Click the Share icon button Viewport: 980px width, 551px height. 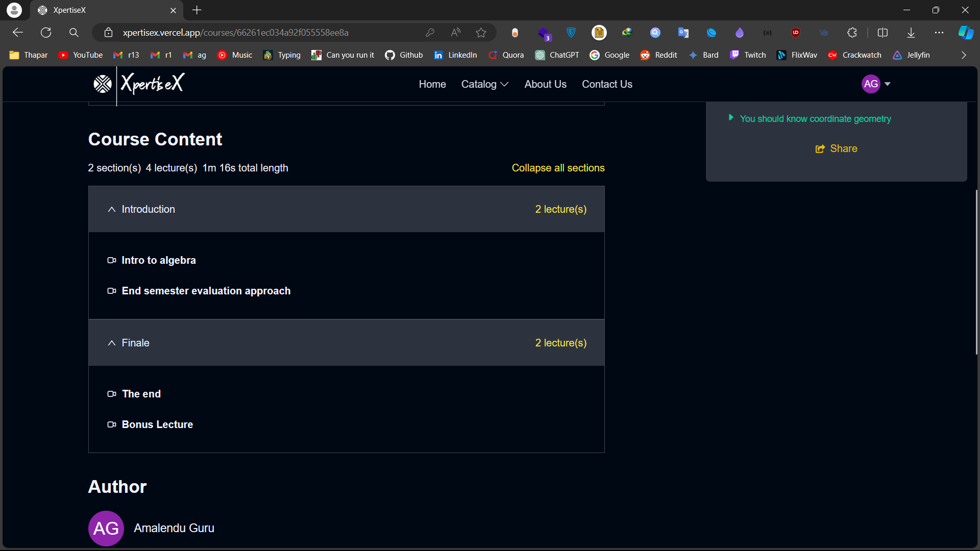820,148
